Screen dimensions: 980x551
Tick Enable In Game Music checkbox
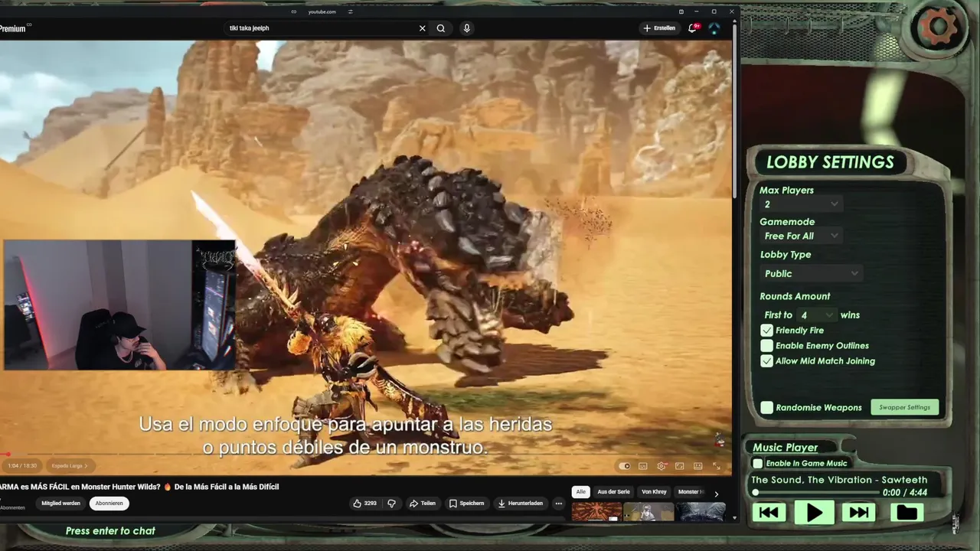click(x=758, y=464)
